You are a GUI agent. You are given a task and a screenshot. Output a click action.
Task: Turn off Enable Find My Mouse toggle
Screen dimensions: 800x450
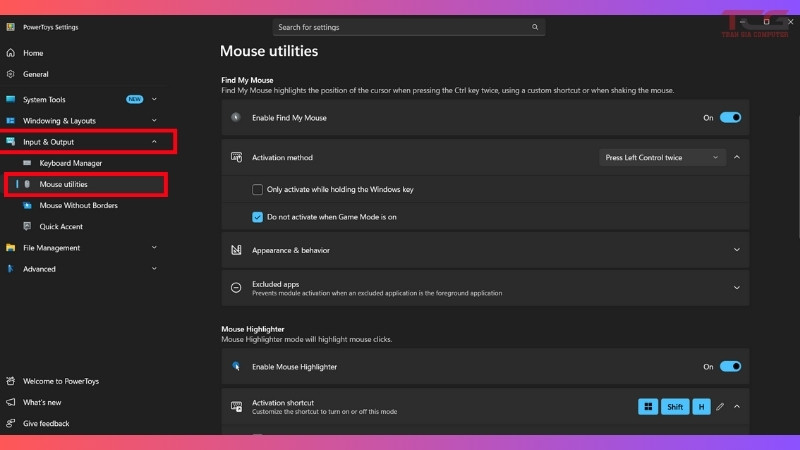[730, 117]
